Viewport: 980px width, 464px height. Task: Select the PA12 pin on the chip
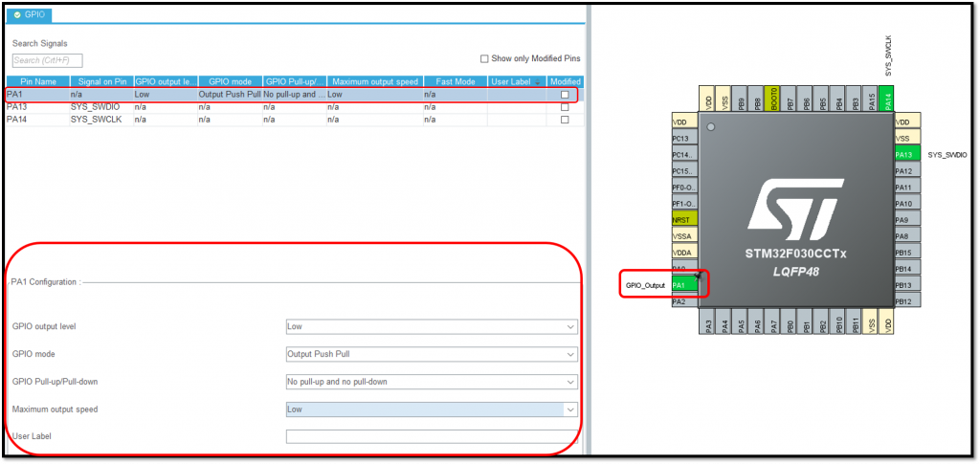point(908,171)
